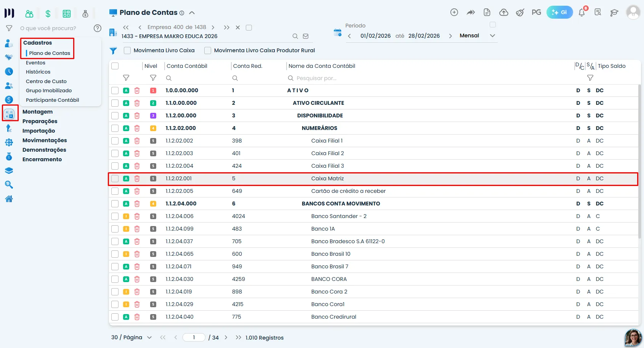The height and width of the screenshot is (348, 644).
Task: Collapse the Plano de Contas title chevron
Action: pyautogui.click(x=192, y=13)
